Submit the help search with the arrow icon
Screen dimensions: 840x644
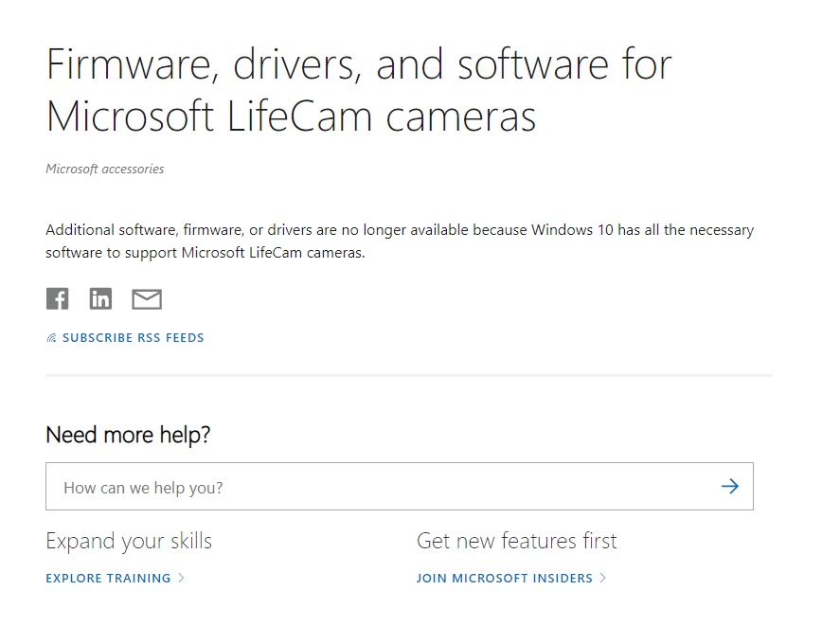pos(729,487)
